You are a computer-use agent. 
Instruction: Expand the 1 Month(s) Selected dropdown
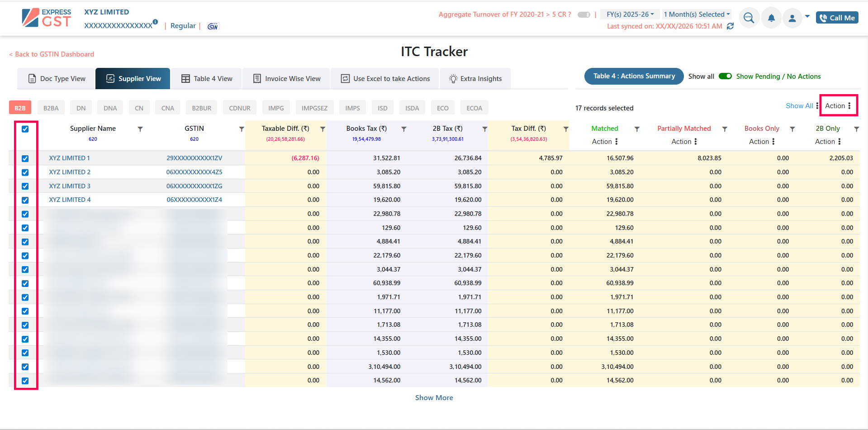point(696,14)
